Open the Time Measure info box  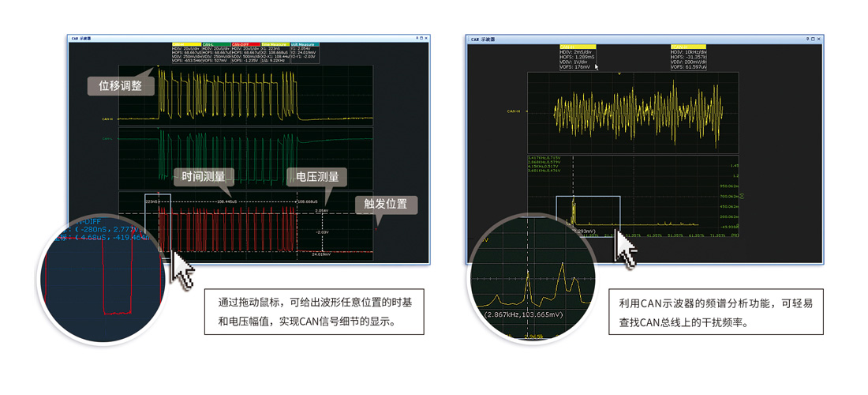[x=275, y=45]
